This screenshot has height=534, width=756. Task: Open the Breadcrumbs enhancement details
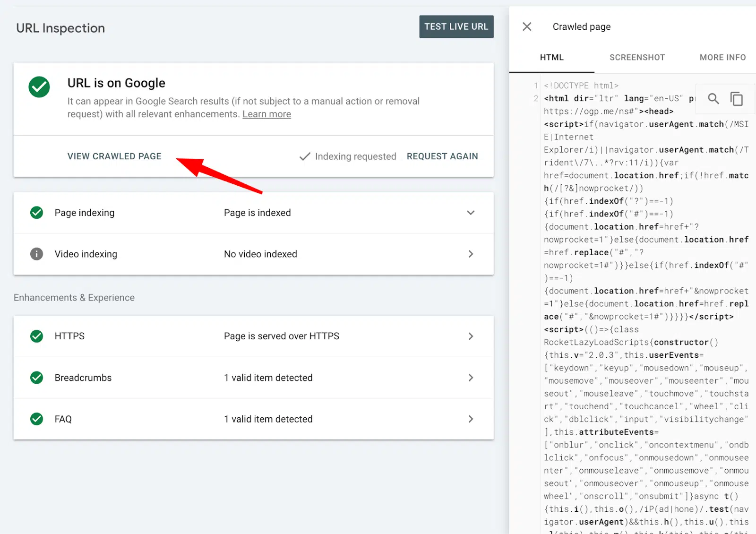[x=471, y=378]
